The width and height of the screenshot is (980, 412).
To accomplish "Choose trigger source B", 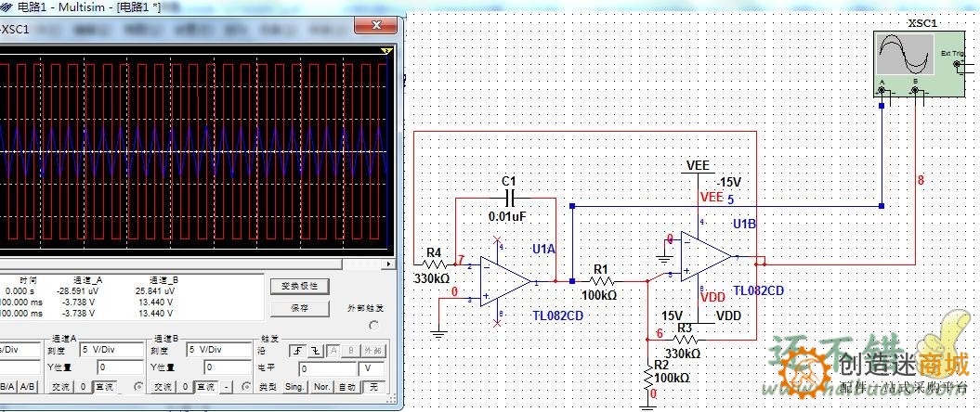I will tap(352, 351).
